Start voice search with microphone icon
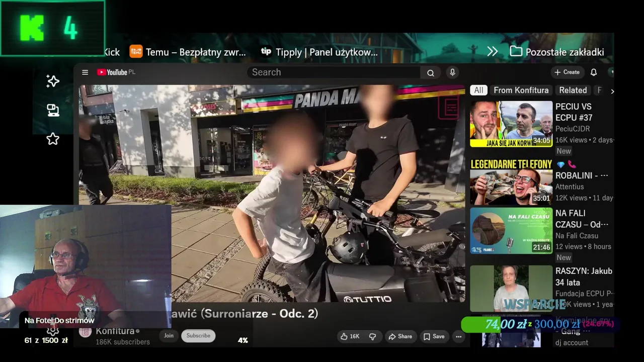 tap(452, 72)
